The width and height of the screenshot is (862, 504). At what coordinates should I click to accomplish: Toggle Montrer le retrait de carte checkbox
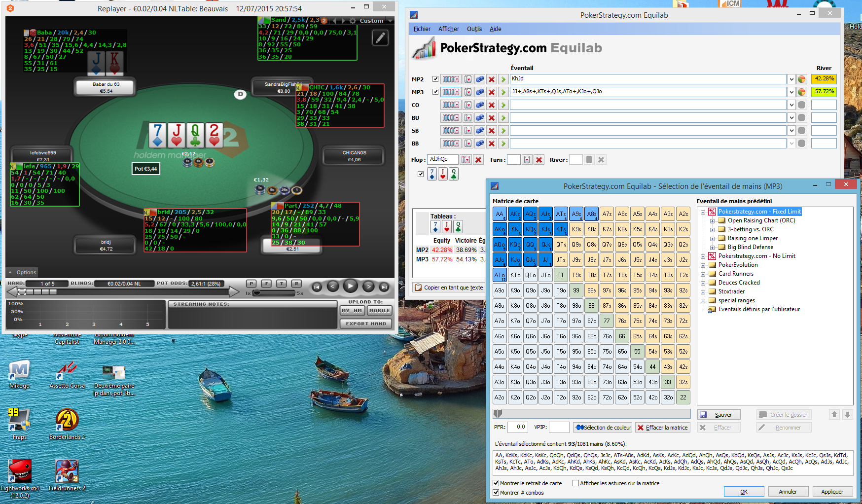[496, 483]
